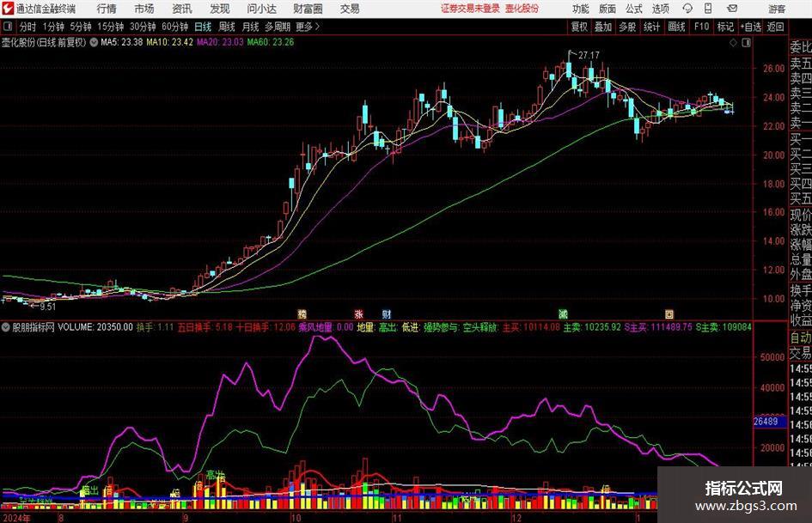Viewport: 812px width, 523px height.
Task: Expand the 股朋指标网 indicator dropdown arrow
Action: pos(6,327)
